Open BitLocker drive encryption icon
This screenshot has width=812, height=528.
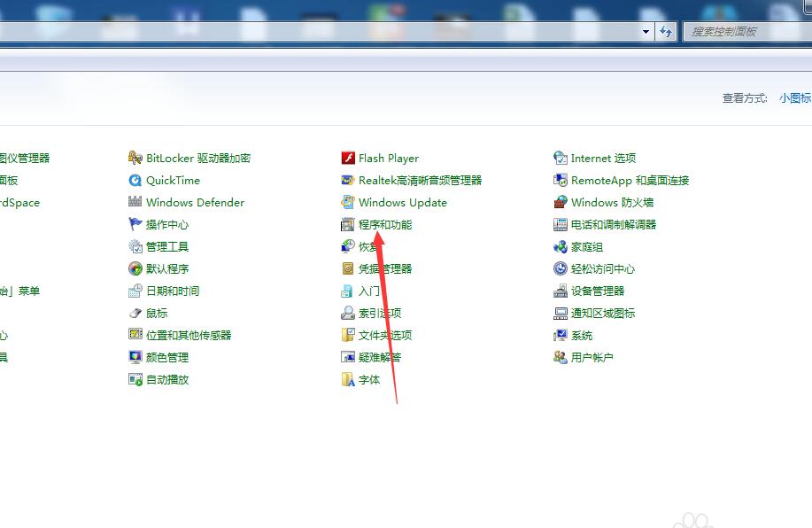click(135, 158)
